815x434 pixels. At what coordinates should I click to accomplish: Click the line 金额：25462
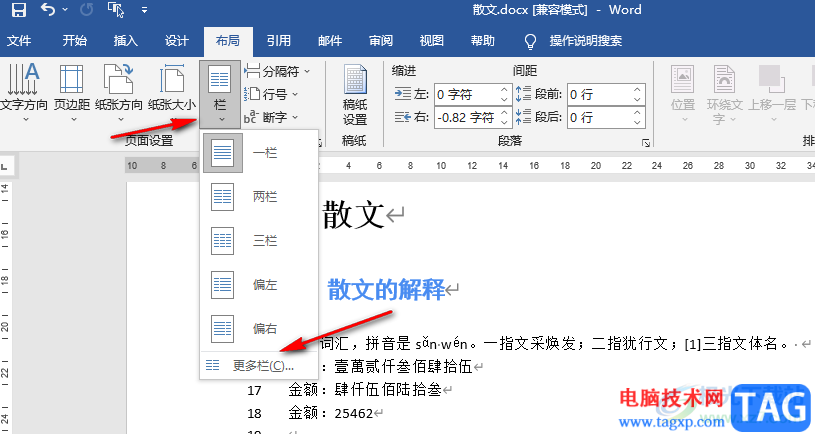click(x=331, y=413)
